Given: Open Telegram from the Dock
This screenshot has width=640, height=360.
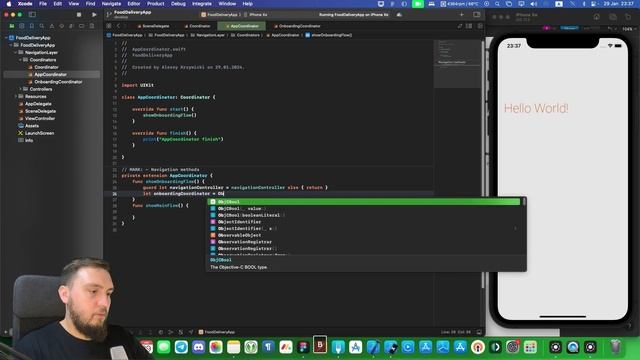Looking at the screenshot, I should pyautogui.click(x=181, y=347).
